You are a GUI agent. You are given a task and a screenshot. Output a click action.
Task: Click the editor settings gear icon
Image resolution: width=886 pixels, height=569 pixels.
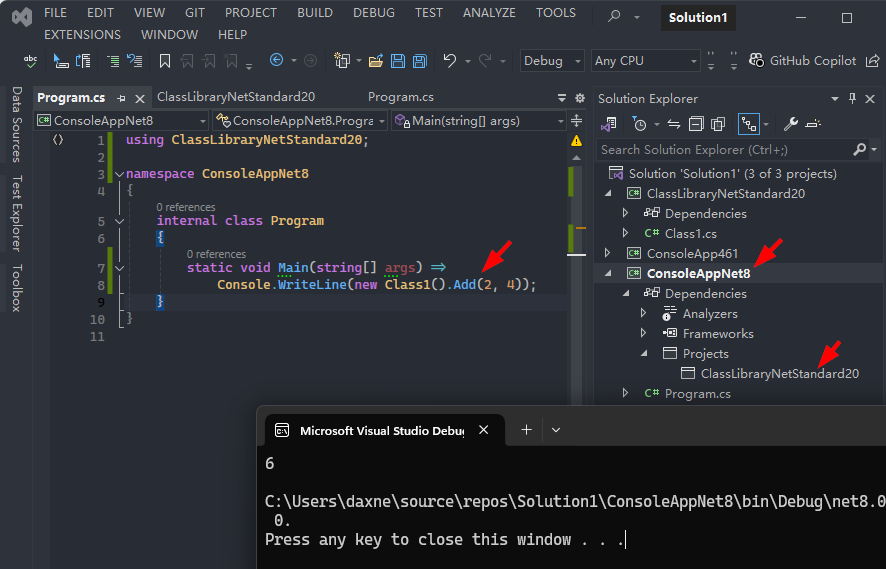[x=579, y=98]
